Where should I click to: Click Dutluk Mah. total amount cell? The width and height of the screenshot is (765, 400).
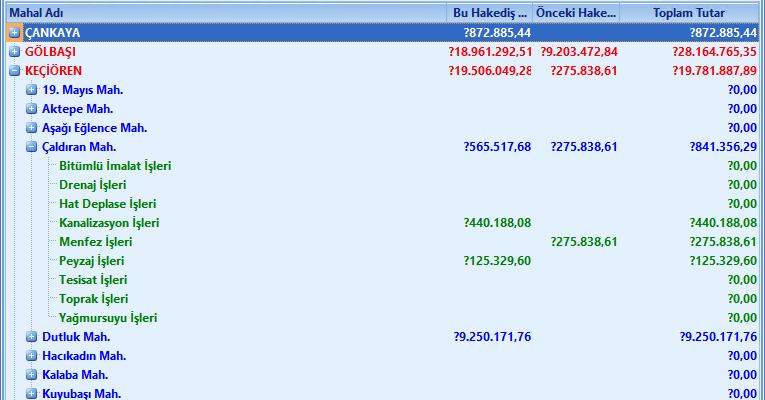click(x=717, y=337)
